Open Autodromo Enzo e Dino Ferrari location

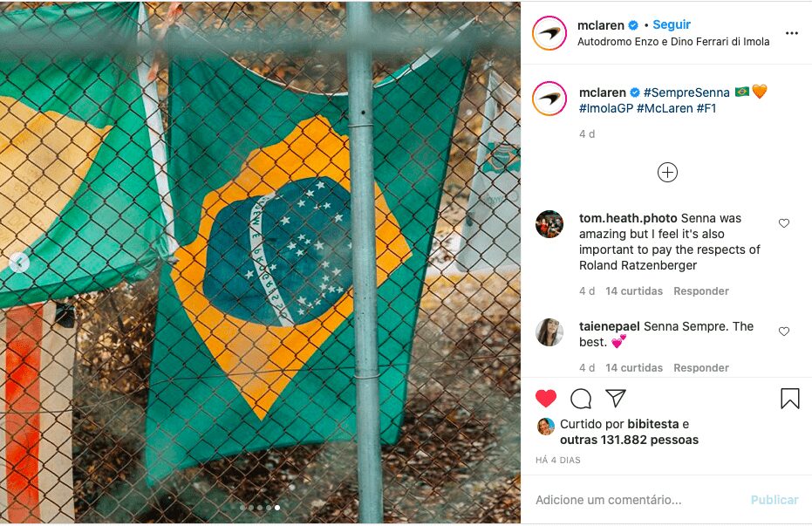673,41
